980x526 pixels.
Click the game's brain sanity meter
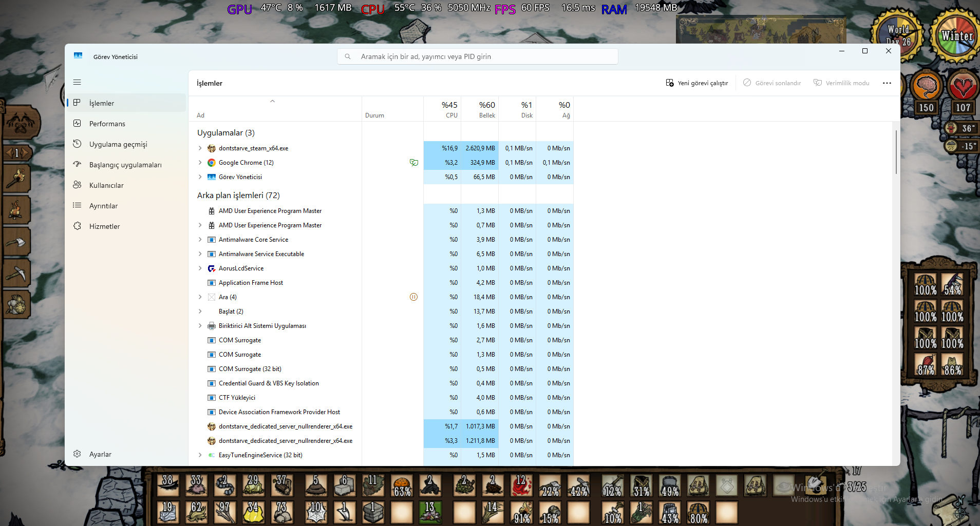[x=926, y=86]
